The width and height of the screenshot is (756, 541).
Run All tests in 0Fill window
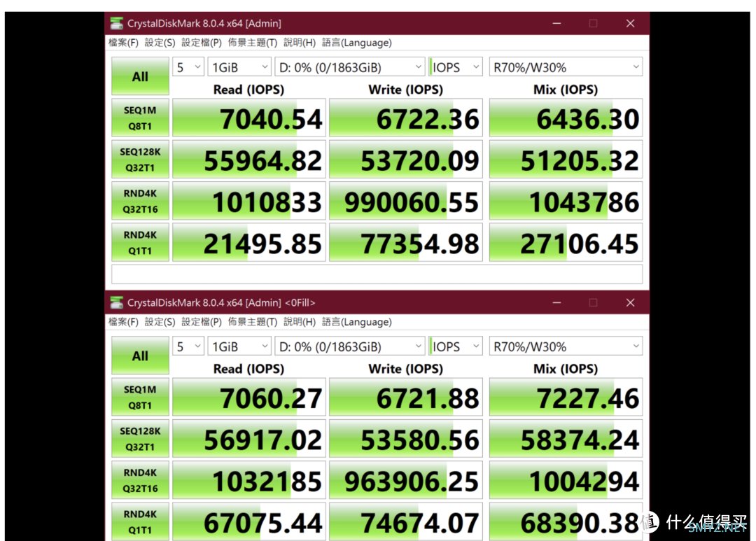[x=140, y=356]
